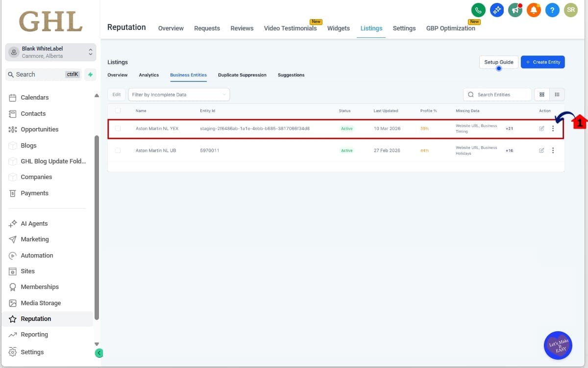Click the Create Entity button
The image size is (588, 368).
543,62
